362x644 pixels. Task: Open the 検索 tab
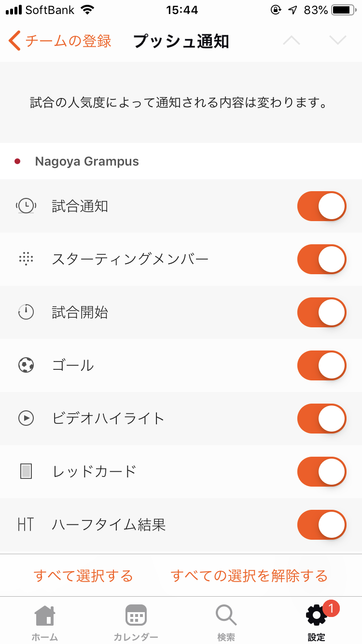coord(226,622)
